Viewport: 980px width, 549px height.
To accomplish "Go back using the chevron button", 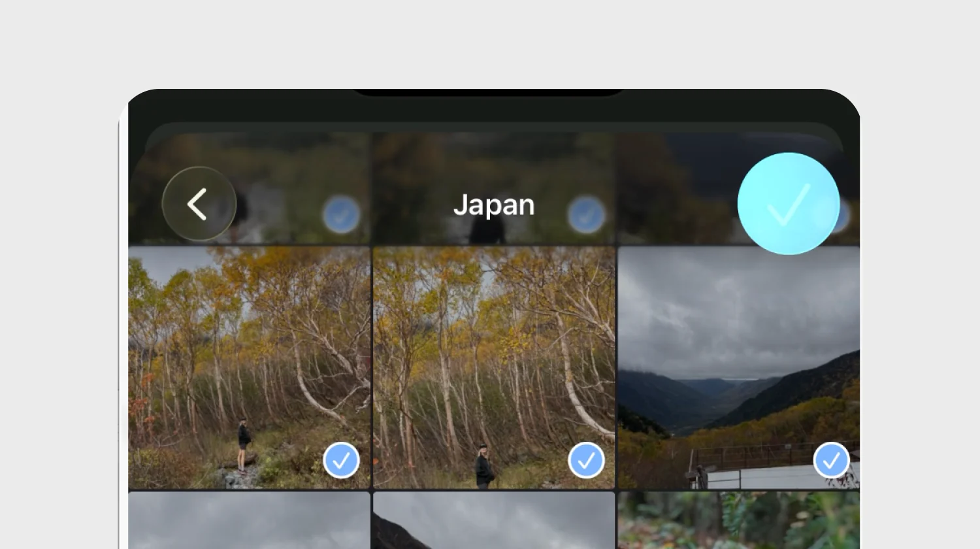I will 199,204.
